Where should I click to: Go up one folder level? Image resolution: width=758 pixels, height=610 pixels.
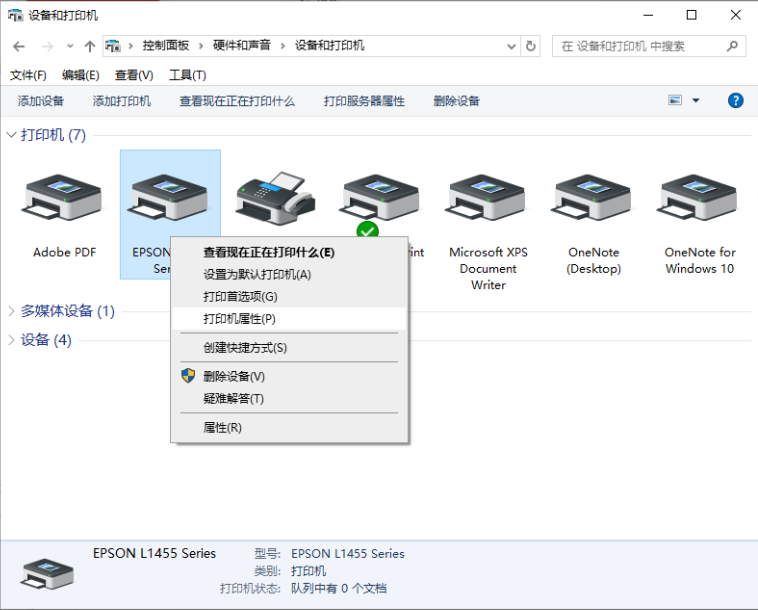click(x=89, y=46)
